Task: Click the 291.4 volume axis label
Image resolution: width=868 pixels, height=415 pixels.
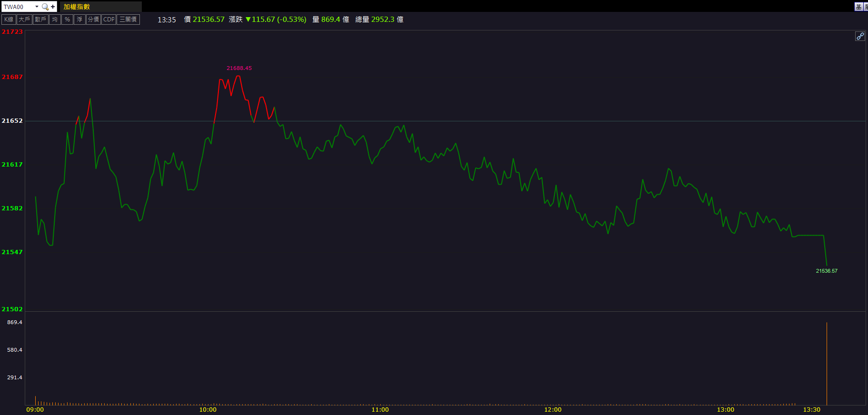Action: tap(15, 378)
